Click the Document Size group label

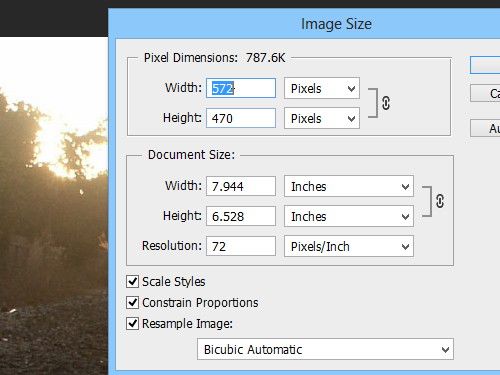[191, 155]
